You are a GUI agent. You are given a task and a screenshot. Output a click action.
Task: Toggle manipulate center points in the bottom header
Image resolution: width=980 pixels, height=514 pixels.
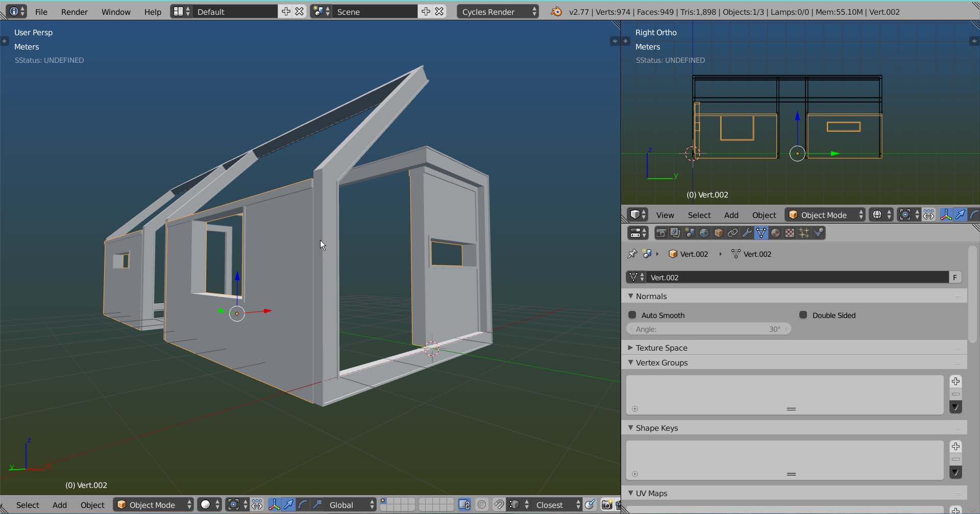pos(257,505)
